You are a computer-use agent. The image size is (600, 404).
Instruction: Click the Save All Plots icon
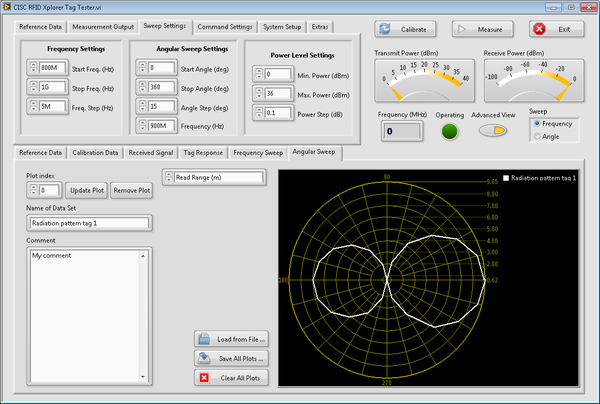[x=204, y=359]
